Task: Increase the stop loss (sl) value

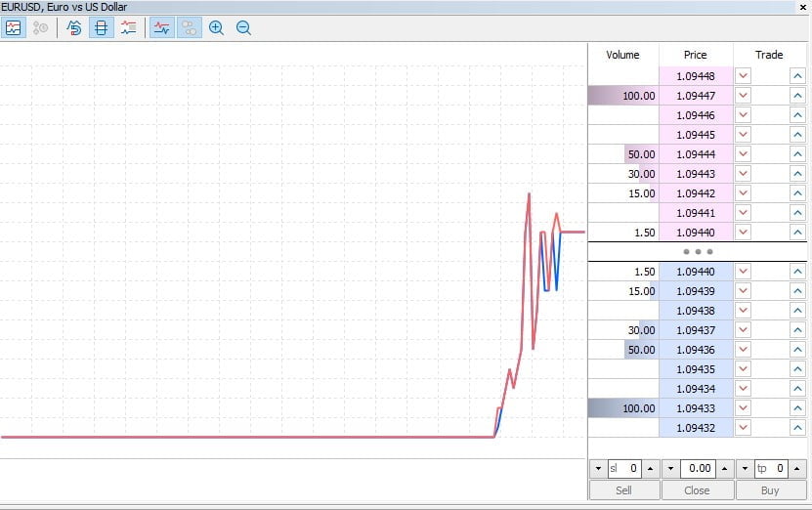Action: click(651, 469)
